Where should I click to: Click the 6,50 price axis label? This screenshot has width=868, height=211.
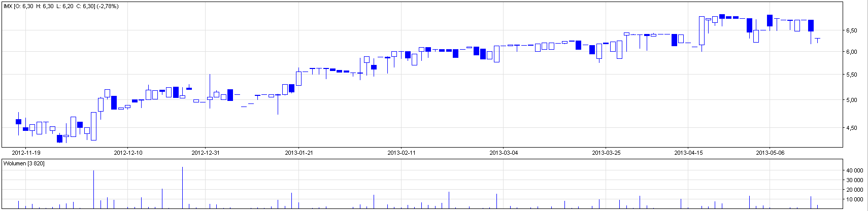(x=851, y=30)
